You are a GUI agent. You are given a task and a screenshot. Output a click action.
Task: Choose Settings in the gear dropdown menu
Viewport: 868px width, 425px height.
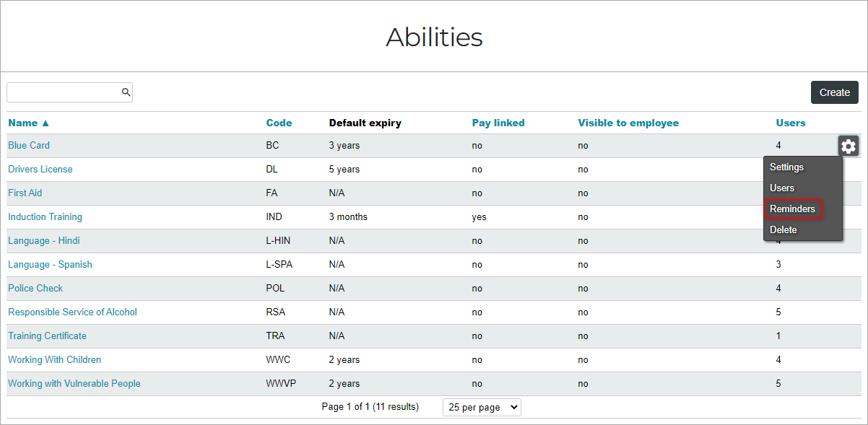(786, 167)
